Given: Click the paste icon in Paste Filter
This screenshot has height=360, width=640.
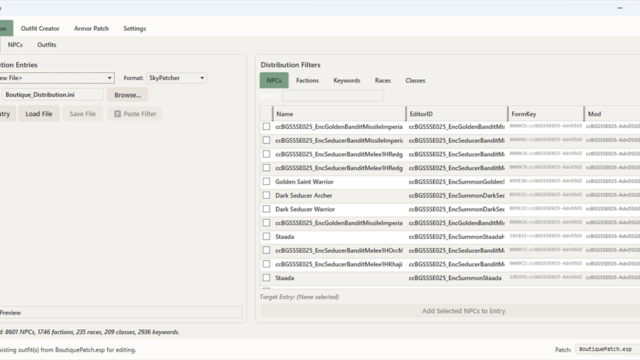Looking at the screenshot, I should (x=118, y=114).
